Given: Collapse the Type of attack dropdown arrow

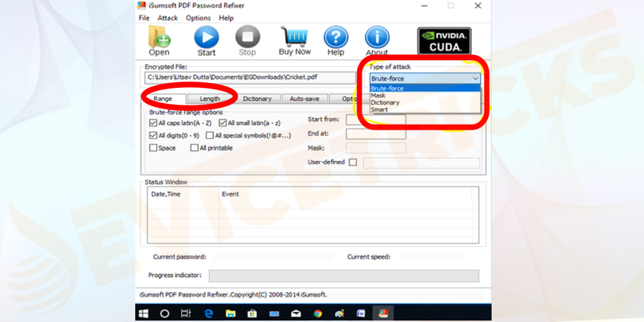Looking at the screenshot, I should (x=475, y=79).
